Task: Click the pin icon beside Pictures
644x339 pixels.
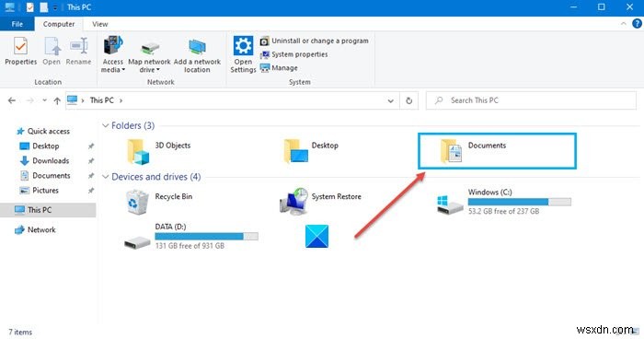Action: point(91,191)
